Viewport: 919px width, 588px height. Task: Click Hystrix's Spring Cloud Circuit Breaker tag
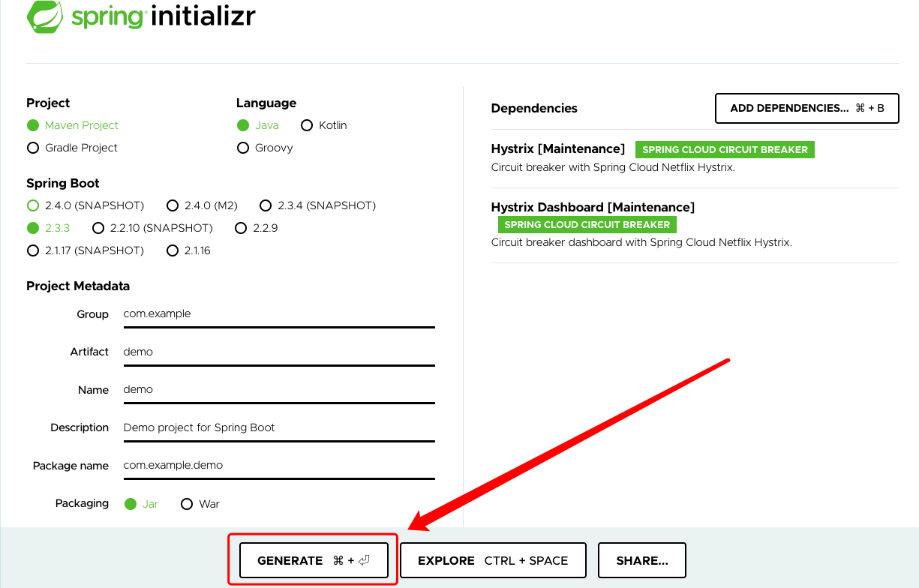725,149
